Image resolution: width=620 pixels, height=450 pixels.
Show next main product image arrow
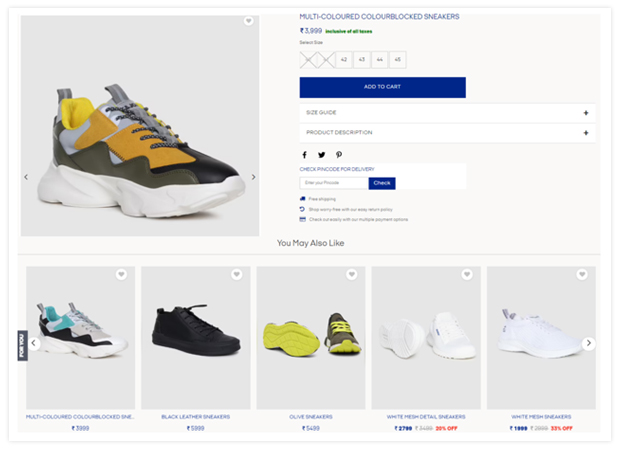pos(253,177)
